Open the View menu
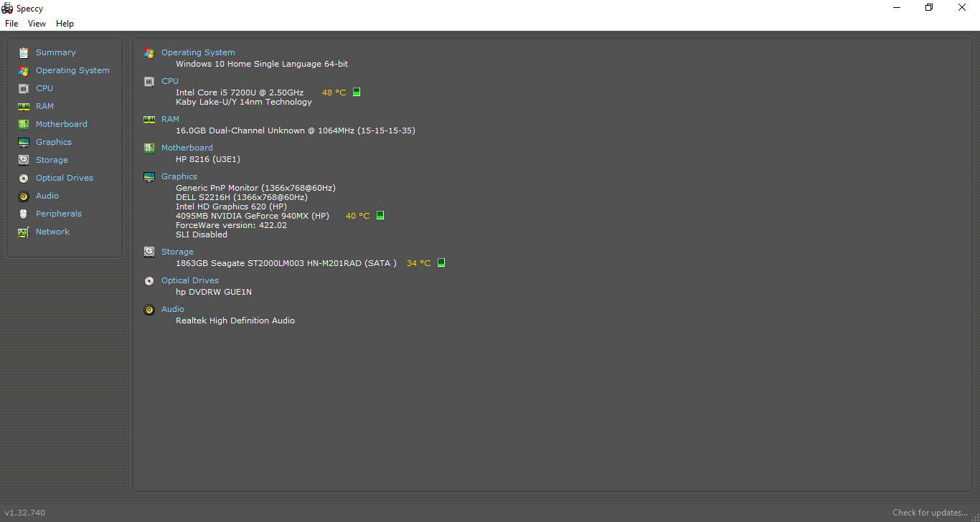980x522 pixels. (x=37, y=24)
